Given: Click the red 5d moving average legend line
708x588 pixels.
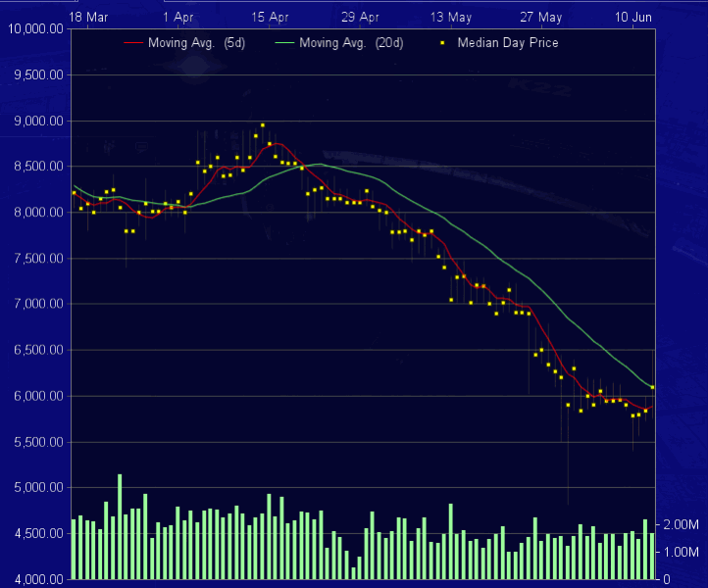Looking at the screenshot, I should 133,43.
